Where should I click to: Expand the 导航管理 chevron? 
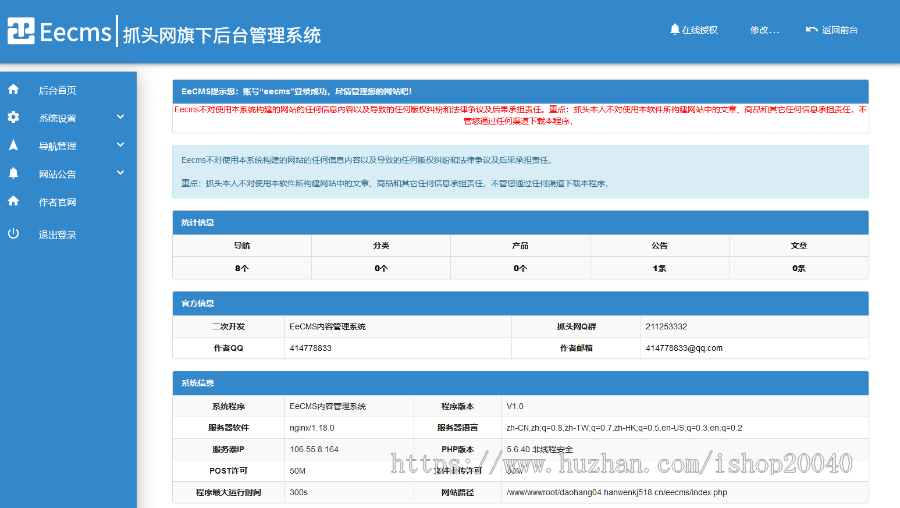[121, 145]
